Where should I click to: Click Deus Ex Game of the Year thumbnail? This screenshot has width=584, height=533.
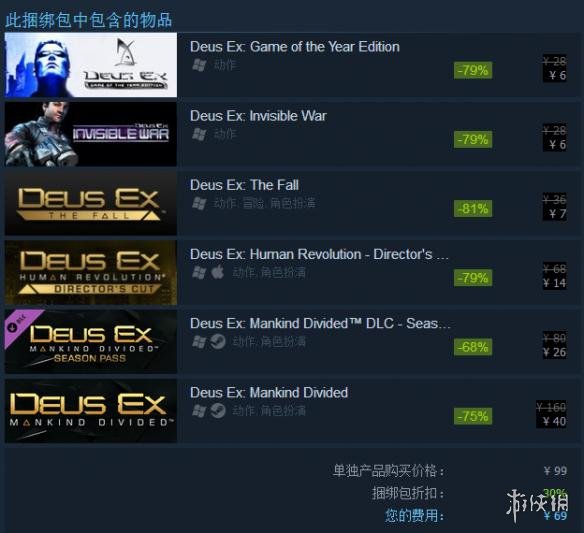coord(91,65)
